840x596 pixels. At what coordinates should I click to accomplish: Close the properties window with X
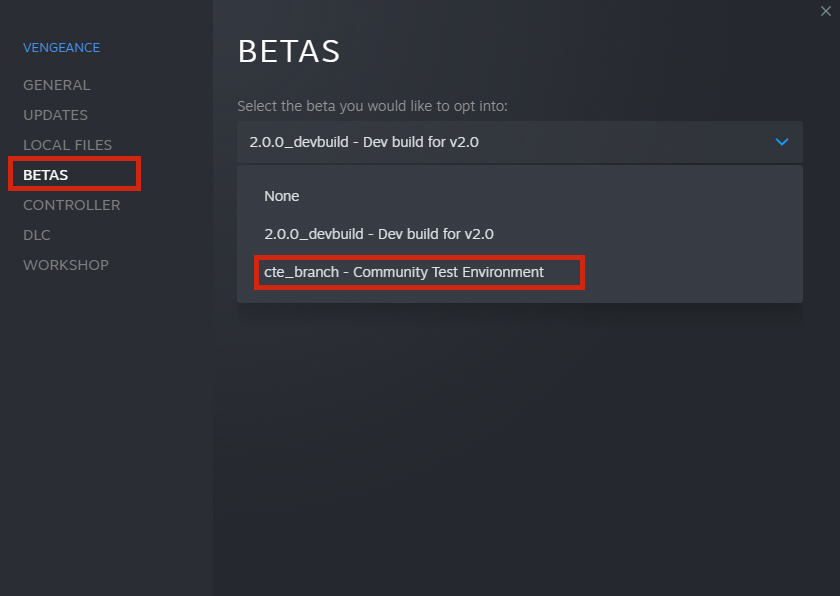826,11
